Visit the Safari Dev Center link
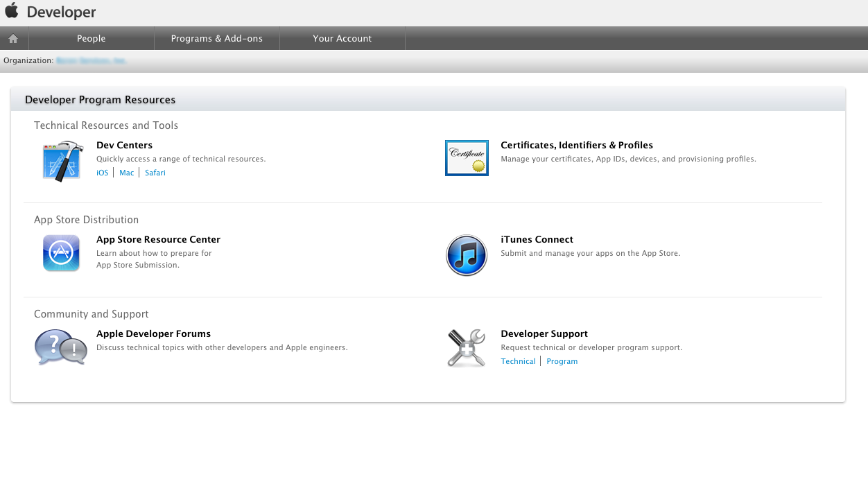The height and width of the screenshot is (477, 868). pyautogui.click(x=155, y=173)
